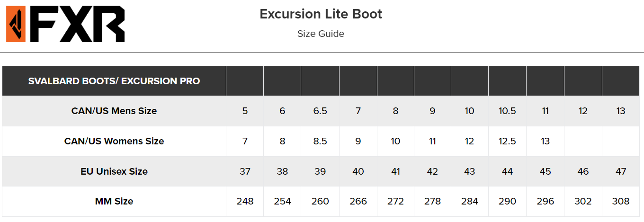
Task: Click the Excursion Lite Boot title
Action: coord(321,14)
